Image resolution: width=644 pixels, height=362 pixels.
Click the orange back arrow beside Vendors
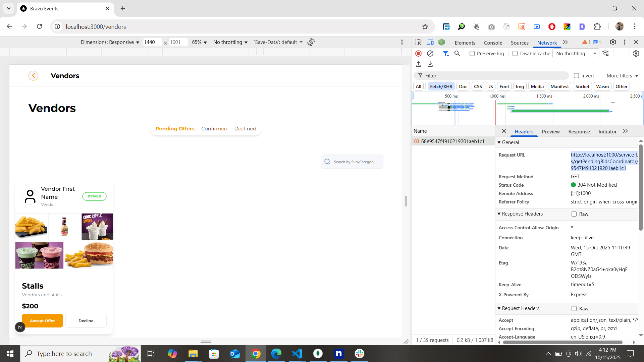(33, 76)
